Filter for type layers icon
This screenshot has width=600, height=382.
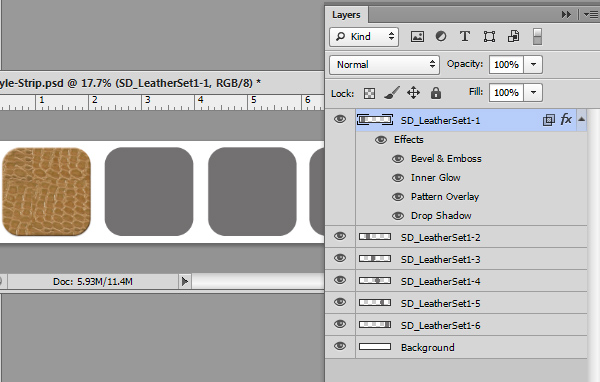point(465,36)
